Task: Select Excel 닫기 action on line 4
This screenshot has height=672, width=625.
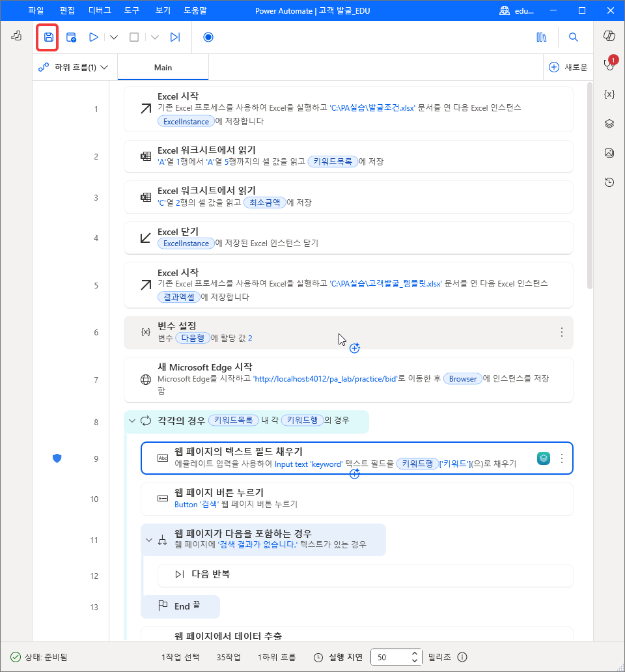Action: tap(348, 238)
